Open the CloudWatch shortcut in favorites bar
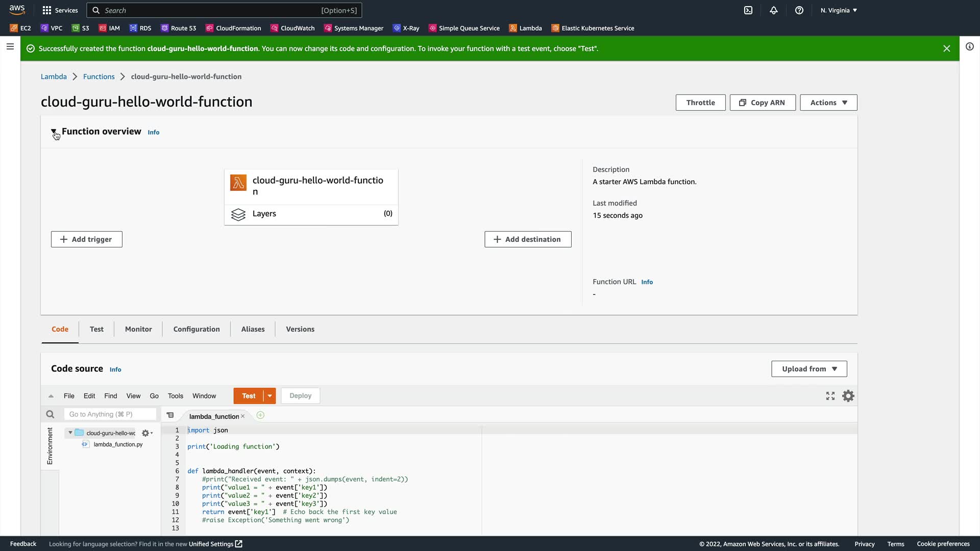980x551 pixels. point(292,28)
